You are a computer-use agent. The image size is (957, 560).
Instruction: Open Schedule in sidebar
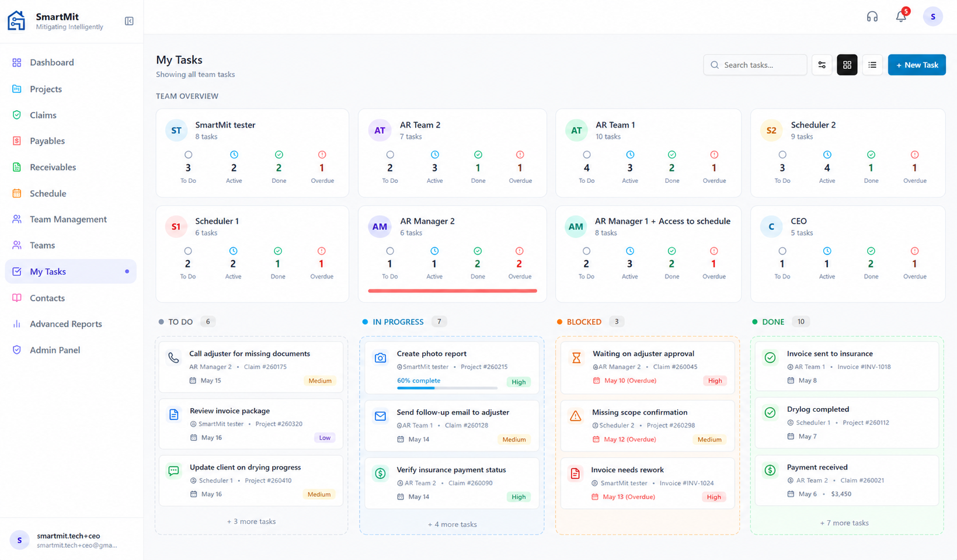71,193
